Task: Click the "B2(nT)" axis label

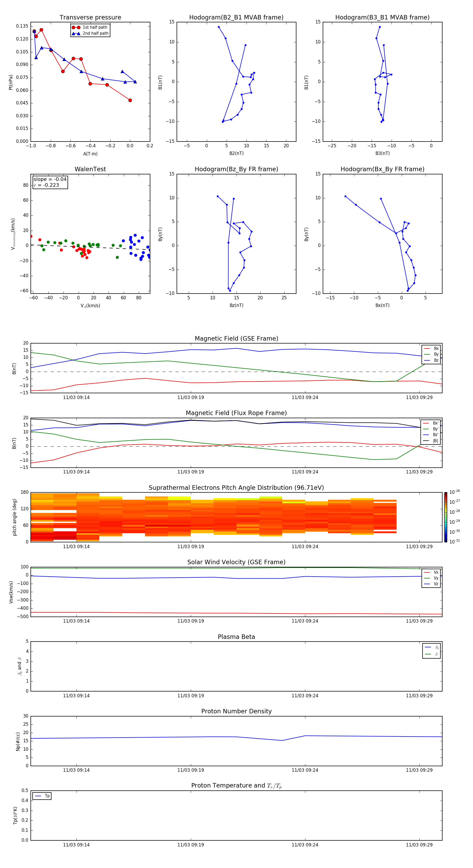Action: pyautogui.click(x=236, y=153)
